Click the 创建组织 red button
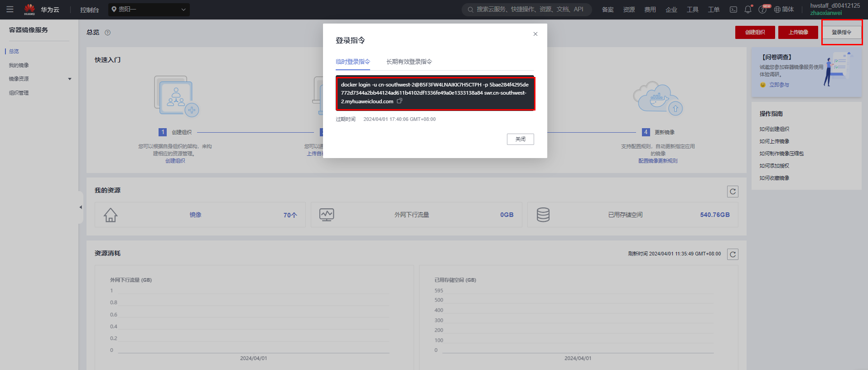The image size is (868, 370). pos(755,32)
